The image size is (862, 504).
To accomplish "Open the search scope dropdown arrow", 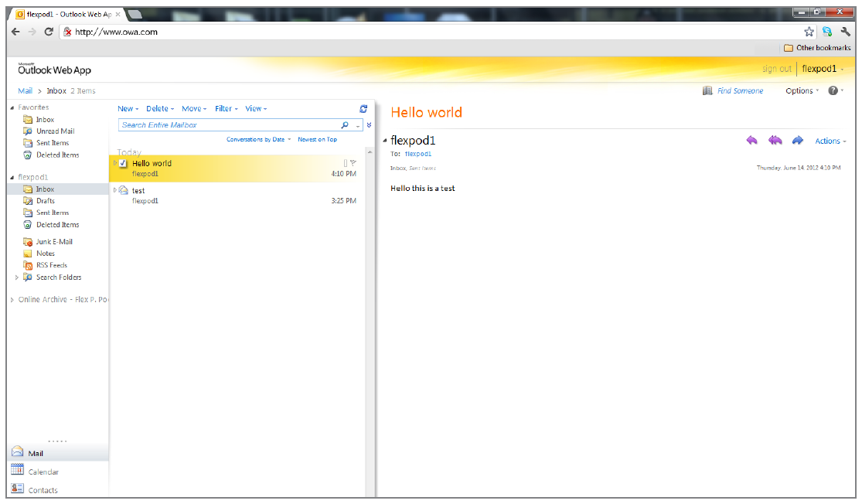I will 358,125.
